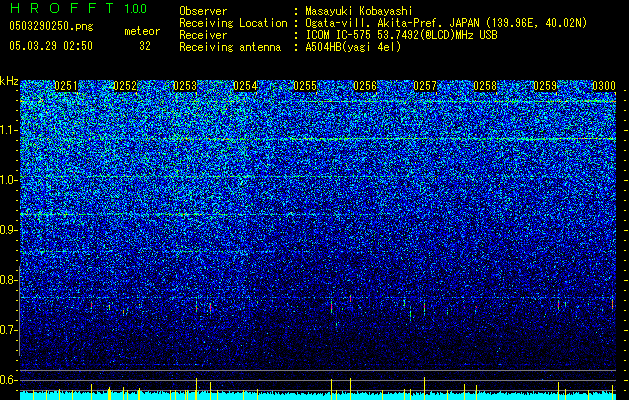Click the 0259 time marker
This screenshot has width=629, height=400.
tap(545, 86)
